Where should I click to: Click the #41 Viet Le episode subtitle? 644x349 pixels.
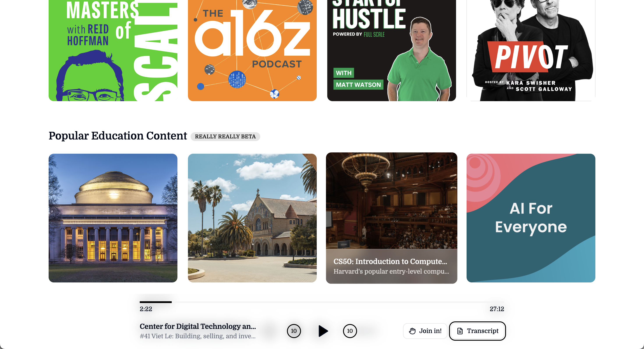point(198,336)
